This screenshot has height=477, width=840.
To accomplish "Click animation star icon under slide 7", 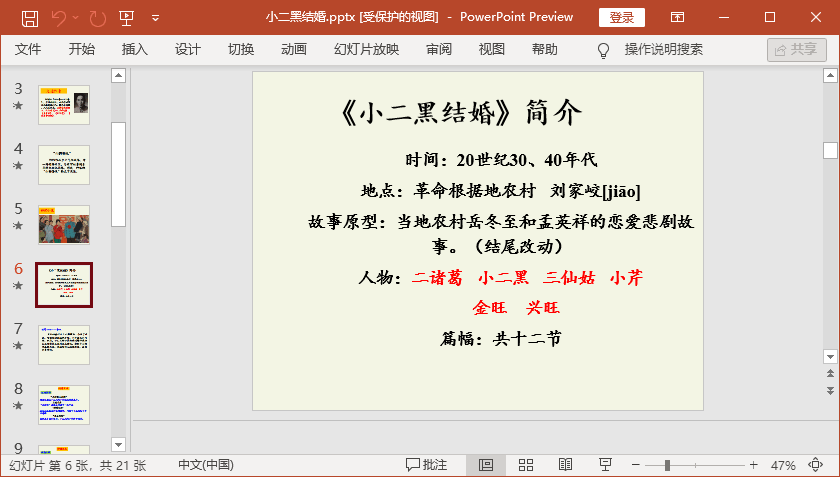I will 18,346.
